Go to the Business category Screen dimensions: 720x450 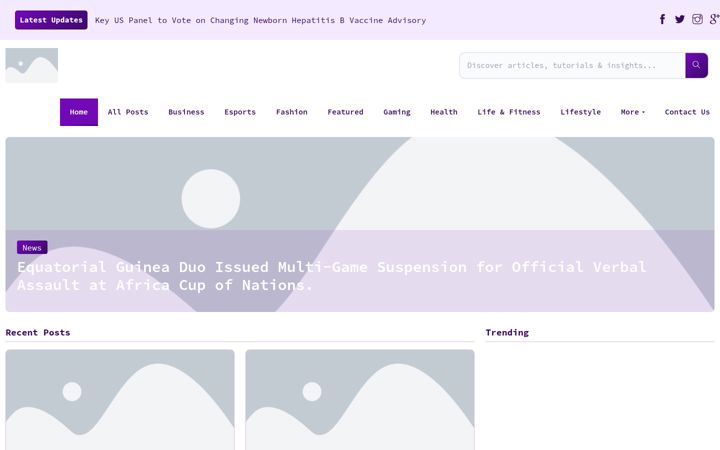[x=186, y=112]
